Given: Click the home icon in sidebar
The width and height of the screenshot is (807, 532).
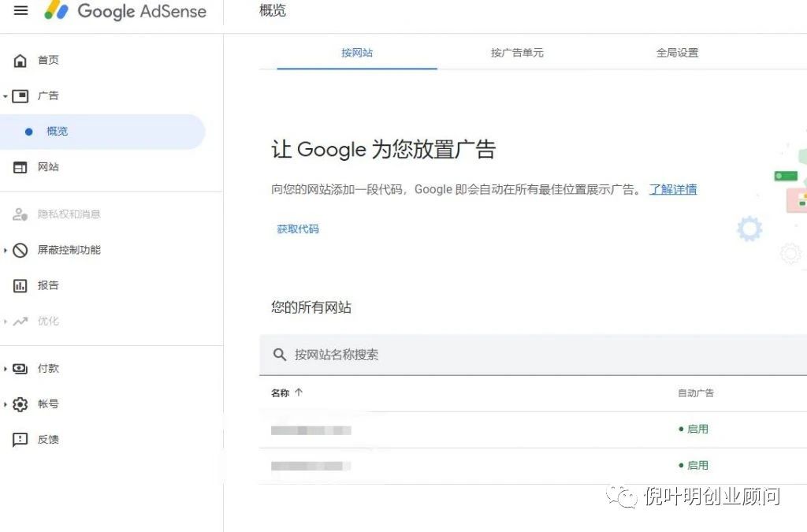Looking at the screenshot, I should coord(20,61).
